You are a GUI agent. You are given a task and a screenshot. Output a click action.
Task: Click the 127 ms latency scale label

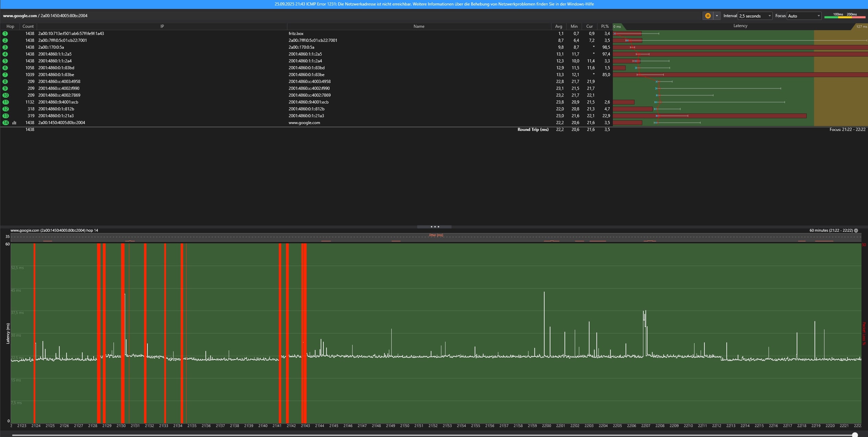click(x=861, y=26)
